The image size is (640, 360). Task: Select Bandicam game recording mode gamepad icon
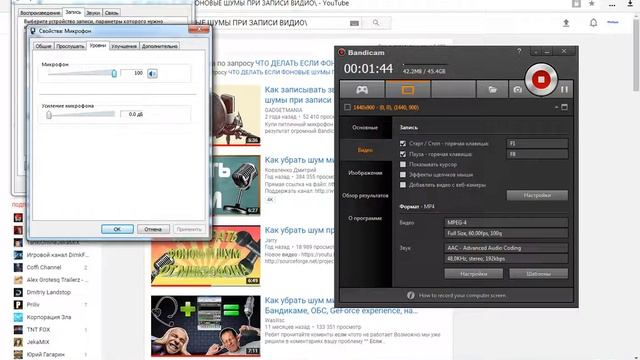(362, 89)
